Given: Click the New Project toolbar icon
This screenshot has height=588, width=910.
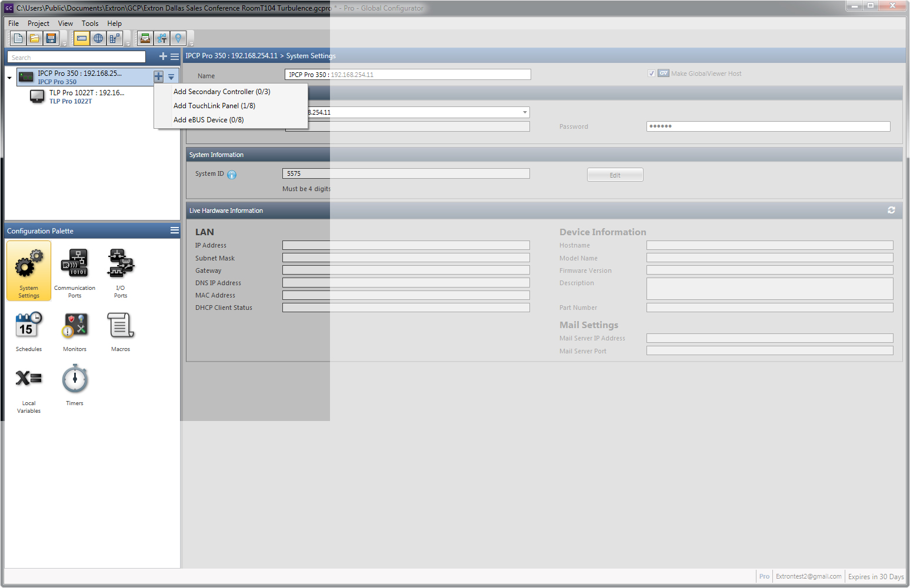Looking at the screenshot, I should tap(18, 39).
